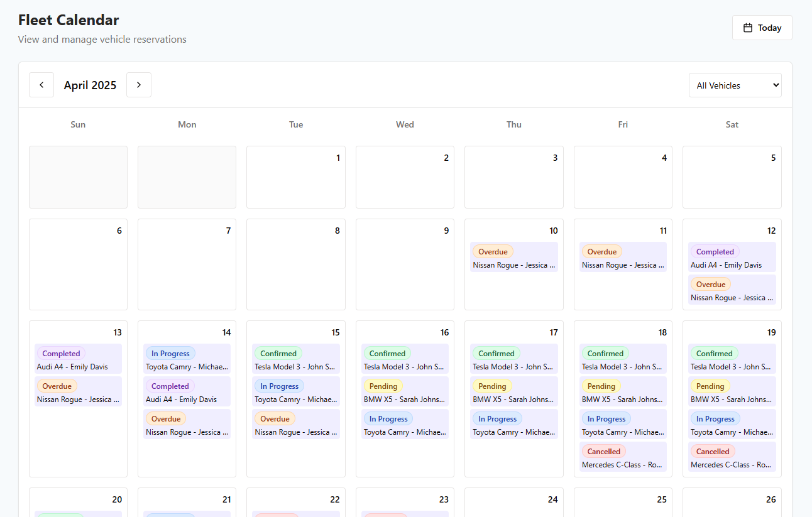
Task: Select the empty April 1 day cell
Action: pyautogui.click(x=296, y=177)
